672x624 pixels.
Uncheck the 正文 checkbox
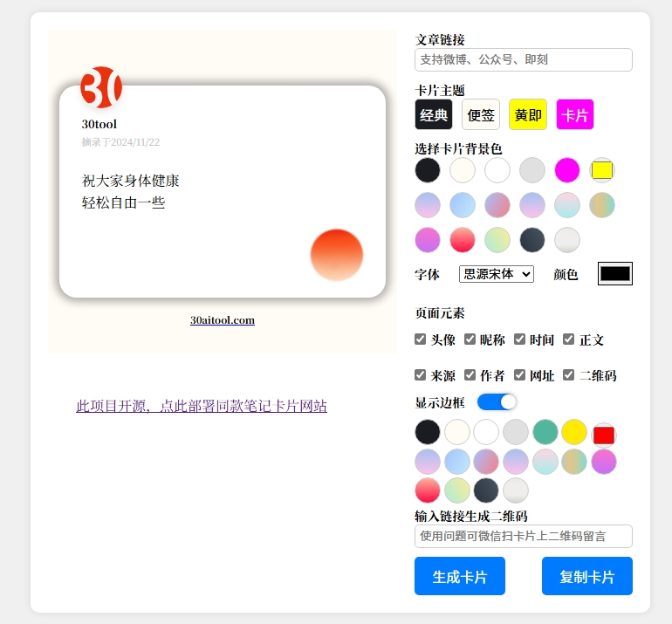coord(568,339)
